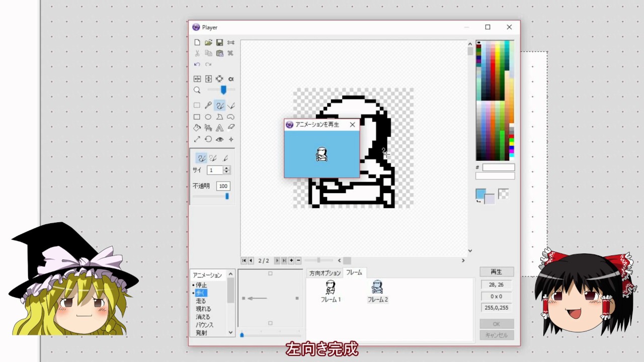Select 歩く in animation list
Image resolution: width=644 pixels, height=362 pixels.
(201, 293)
